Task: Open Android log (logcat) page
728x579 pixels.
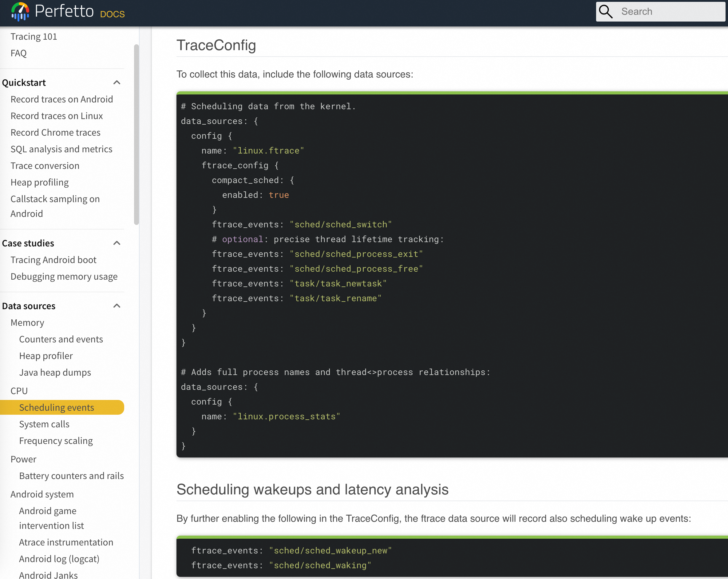Action: coord(59,559)
